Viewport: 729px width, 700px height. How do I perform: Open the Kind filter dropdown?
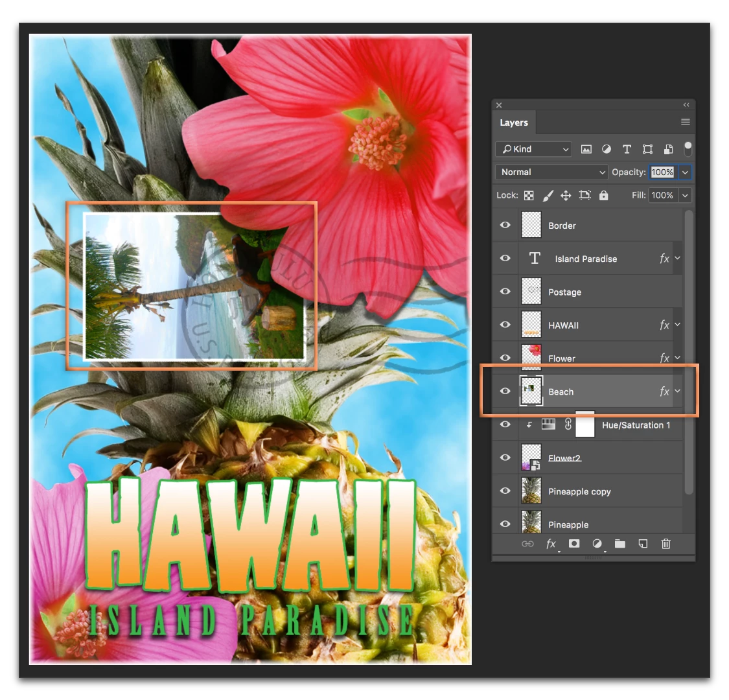coord(534,149)
